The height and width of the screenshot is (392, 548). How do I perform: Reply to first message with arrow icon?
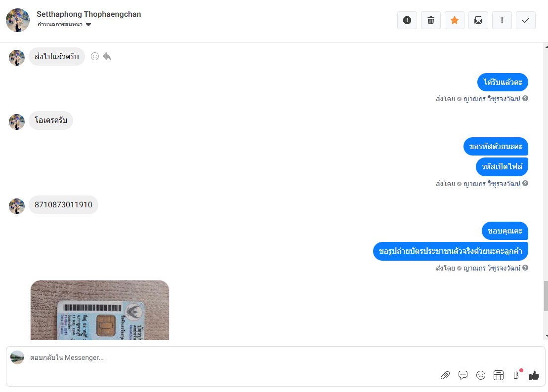[x=107, y=56]
